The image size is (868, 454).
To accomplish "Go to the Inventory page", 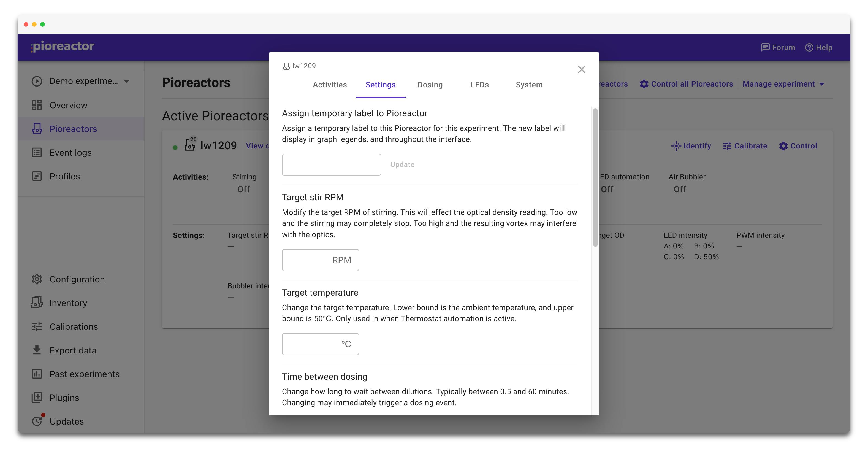I will (81, 303).
